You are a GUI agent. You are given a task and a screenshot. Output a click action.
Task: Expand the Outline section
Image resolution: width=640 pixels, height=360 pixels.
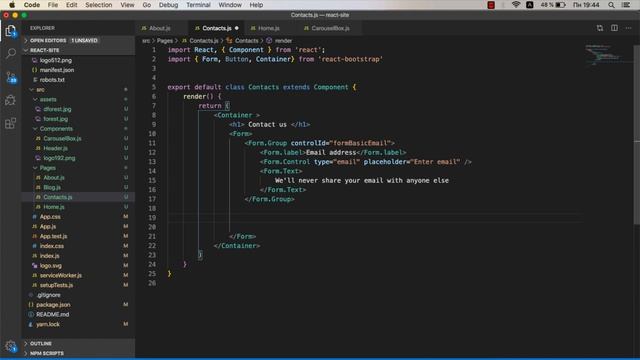point(78,344)
